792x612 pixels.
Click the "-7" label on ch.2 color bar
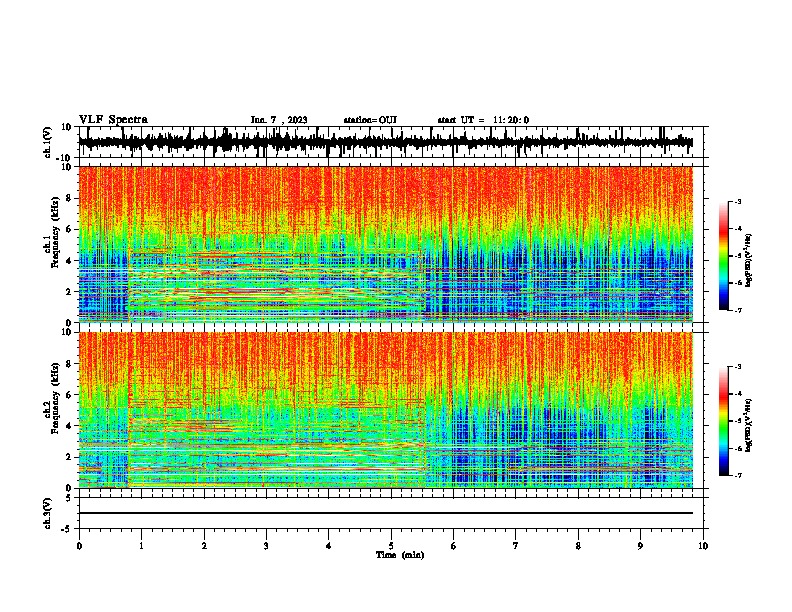(737, 475)
